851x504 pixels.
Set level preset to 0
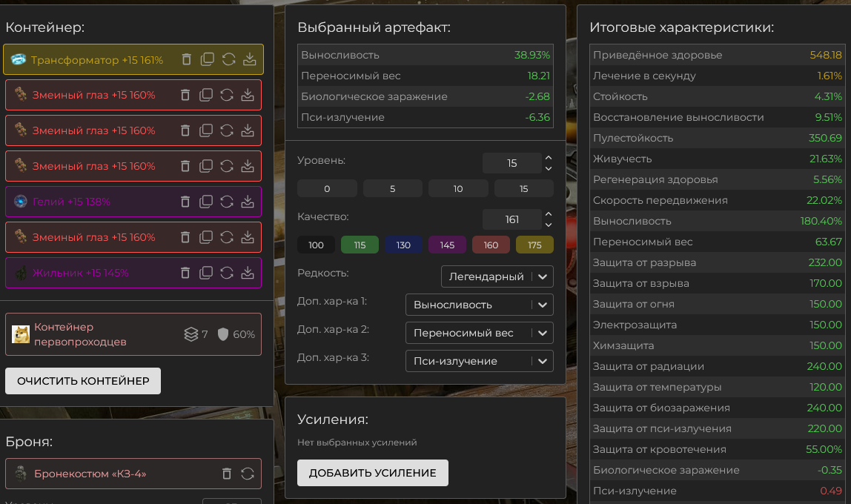[x=327, y=188]
